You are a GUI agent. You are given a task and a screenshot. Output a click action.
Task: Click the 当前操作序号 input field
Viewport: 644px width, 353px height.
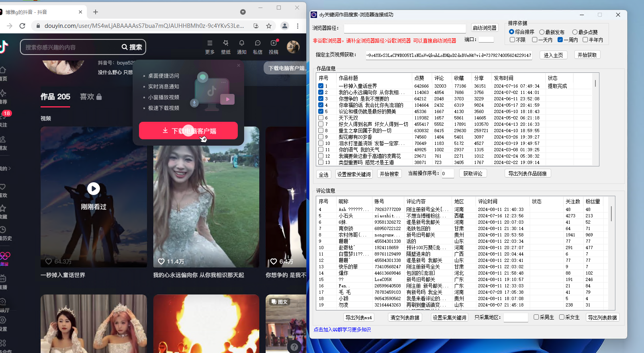(x=447, y=174)
